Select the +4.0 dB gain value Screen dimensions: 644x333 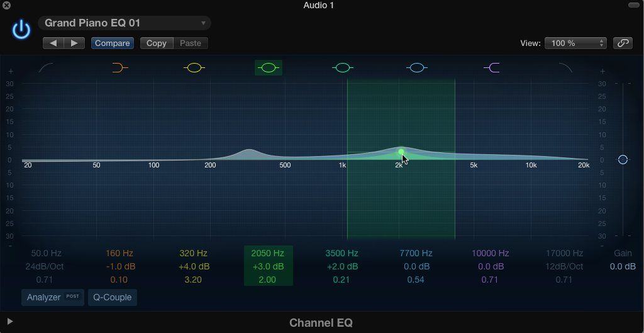point(194,266)
